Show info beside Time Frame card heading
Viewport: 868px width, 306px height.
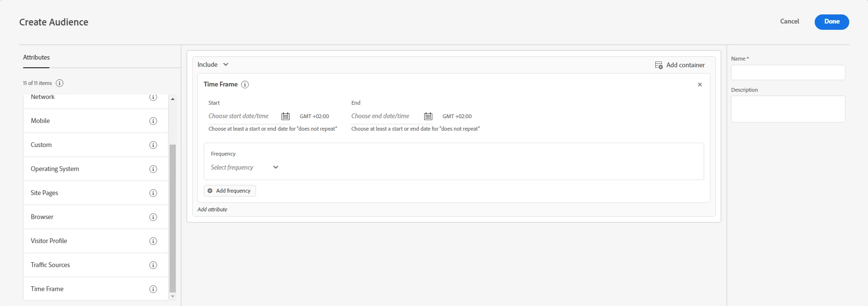pyautogui.click(x=245, y=85)
